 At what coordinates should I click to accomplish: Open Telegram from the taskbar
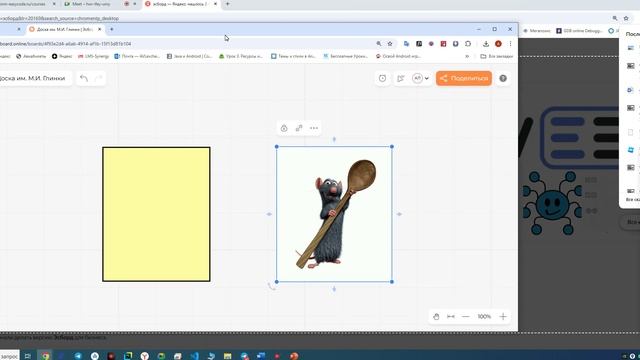point(78,356)
